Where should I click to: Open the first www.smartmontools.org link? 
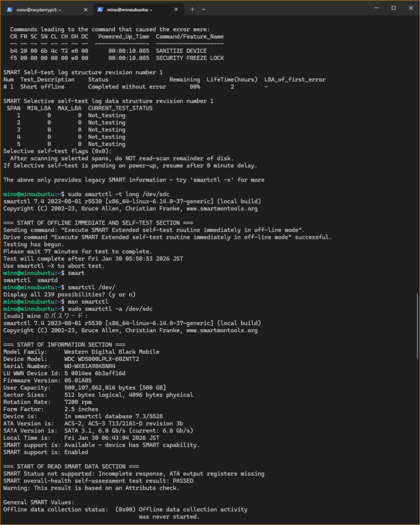coord(222,209)
